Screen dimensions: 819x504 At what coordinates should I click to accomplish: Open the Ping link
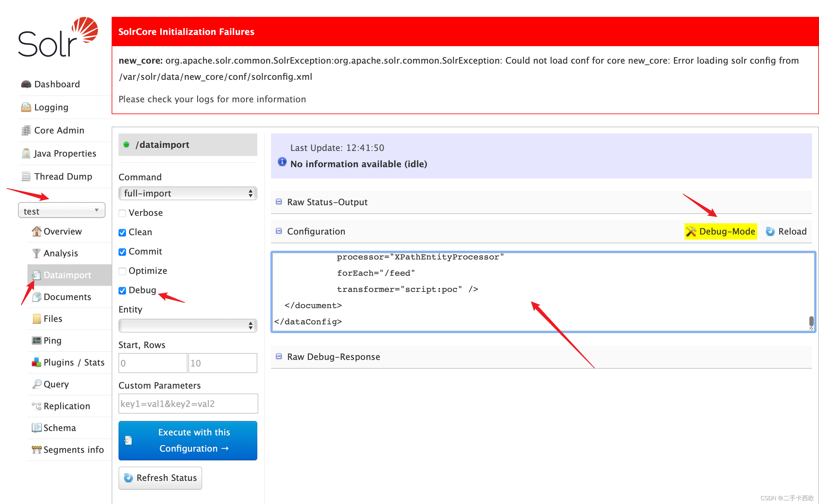tap(53, 340)
